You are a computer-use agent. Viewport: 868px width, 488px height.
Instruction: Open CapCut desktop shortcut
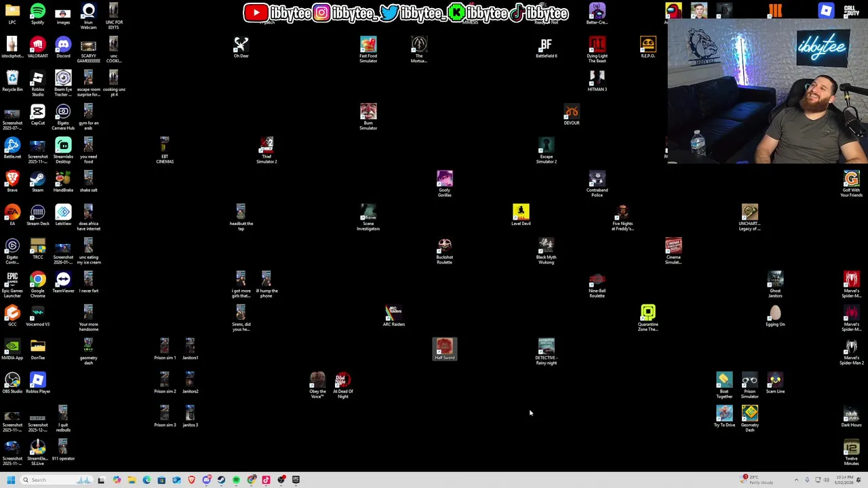[x=37, y=115]
